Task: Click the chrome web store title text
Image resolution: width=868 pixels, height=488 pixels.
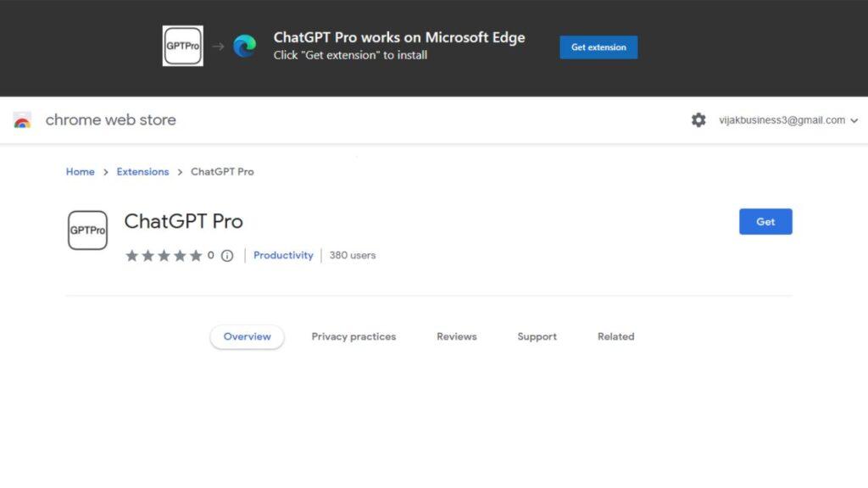Action: coord(111,119)
